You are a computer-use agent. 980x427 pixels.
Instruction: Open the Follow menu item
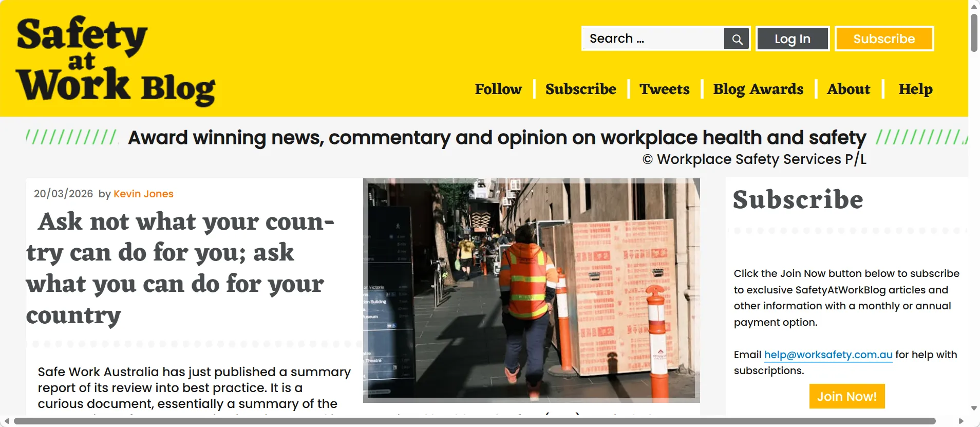pyautogui.click(x=498, y=89)
